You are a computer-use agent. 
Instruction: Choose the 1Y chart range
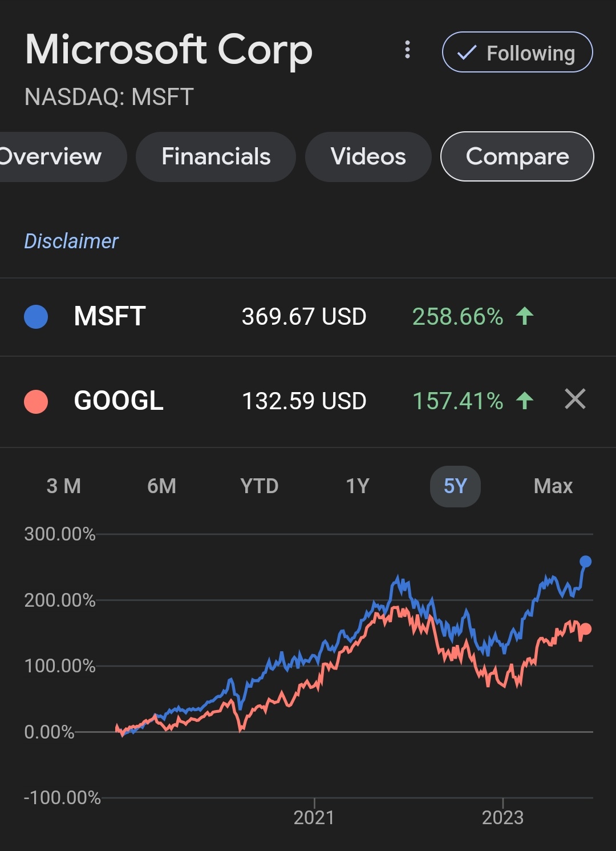358,486
